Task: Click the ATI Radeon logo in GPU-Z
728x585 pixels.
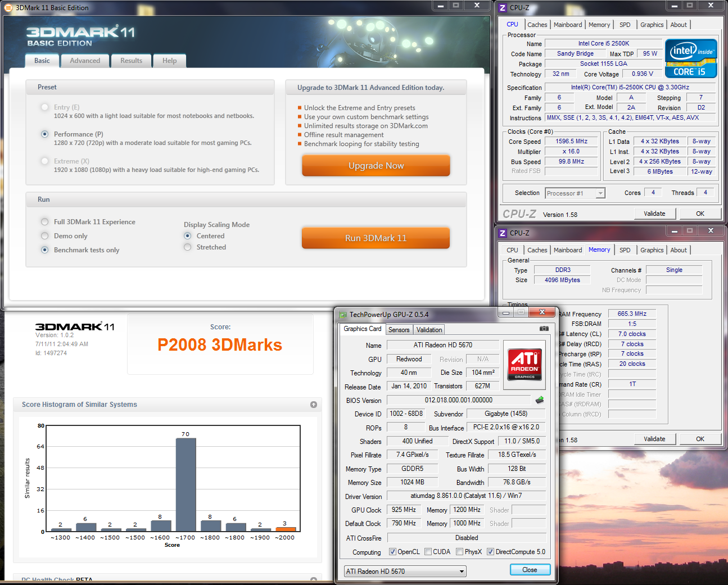Action: 524,364
